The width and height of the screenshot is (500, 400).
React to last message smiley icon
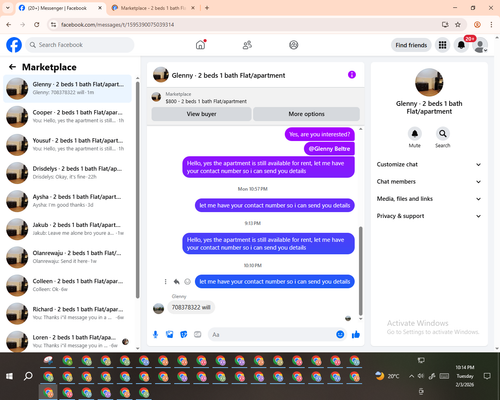[x=187, y=282]
